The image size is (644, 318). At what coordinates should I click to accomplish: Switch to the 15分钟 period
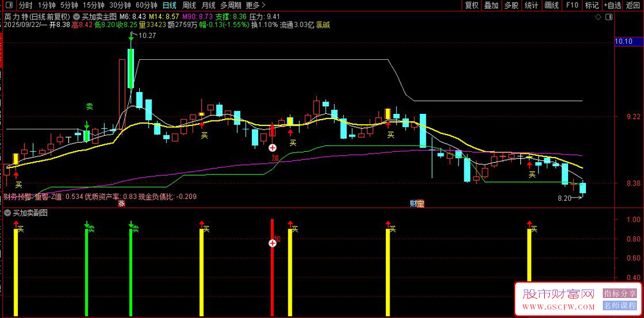click(x=92, y=5)
